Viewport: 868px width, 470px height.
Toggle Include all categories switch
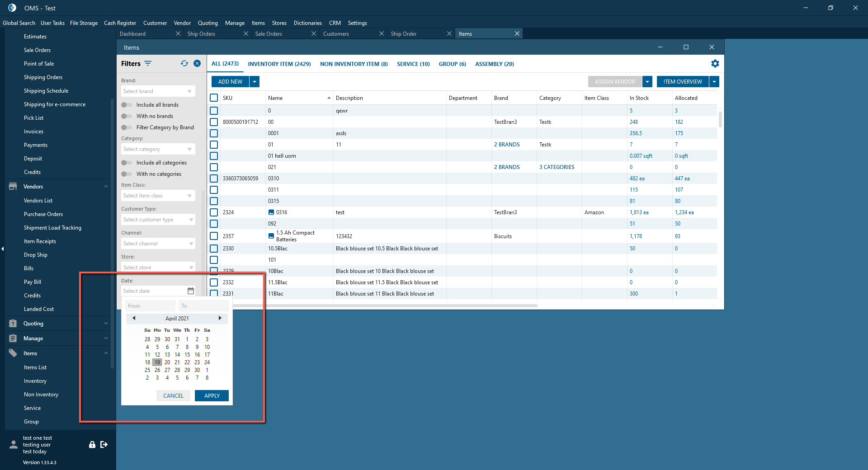pos(127,163)
